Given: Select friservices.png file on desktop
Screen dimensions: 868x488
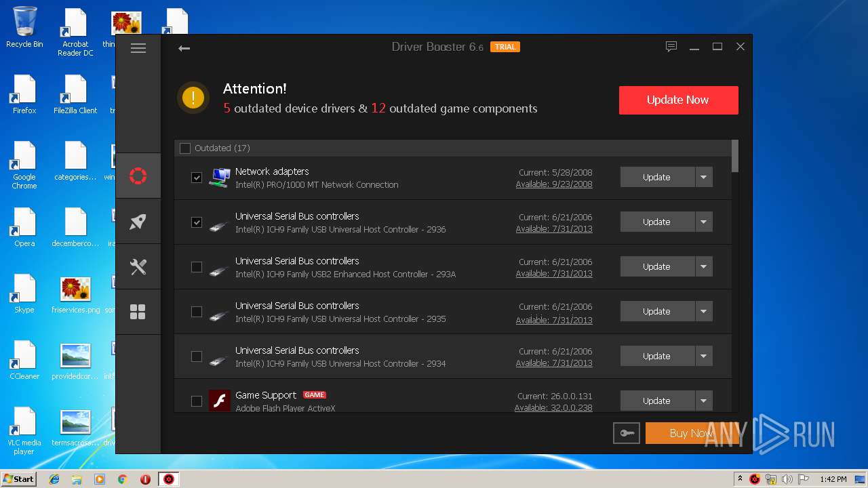Looking at the screenshot, I should click(75, 295).
